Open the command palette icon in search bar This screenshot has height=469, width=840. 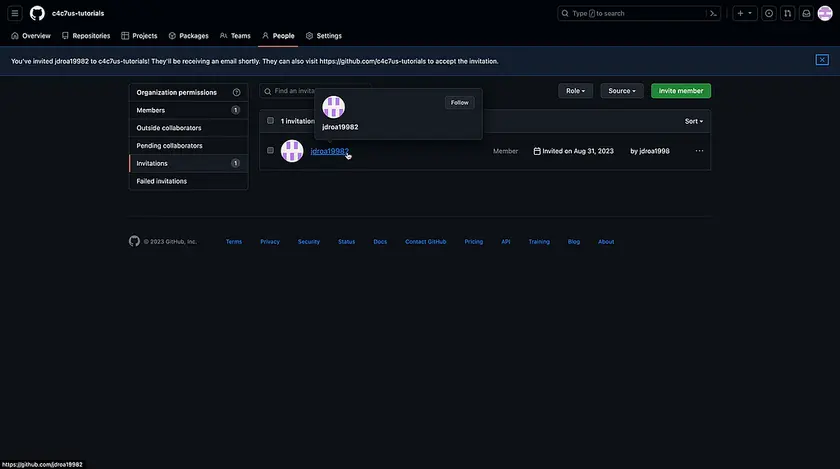[x=713, y=13]
